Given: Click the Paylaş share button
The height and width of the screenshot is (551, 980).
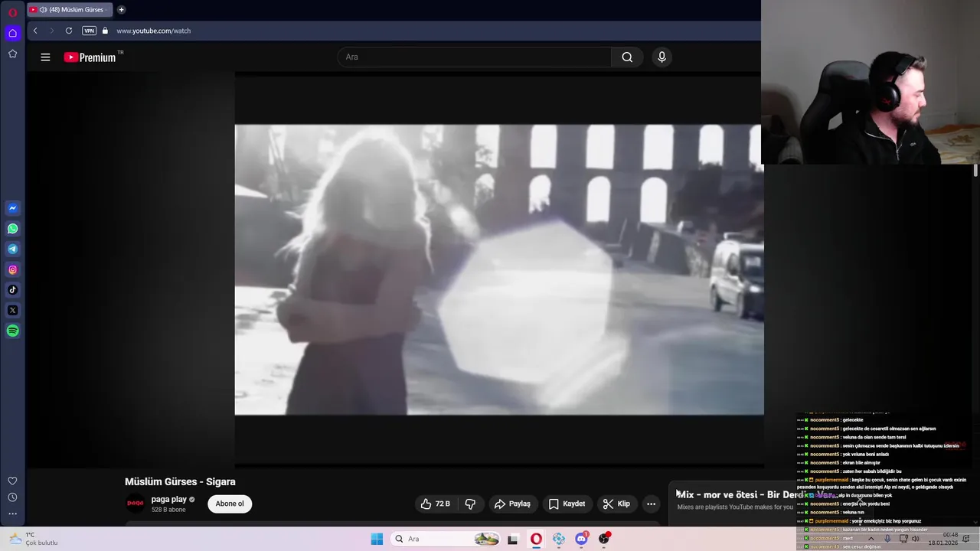Looking at the screenshot, I should point(512,504).
